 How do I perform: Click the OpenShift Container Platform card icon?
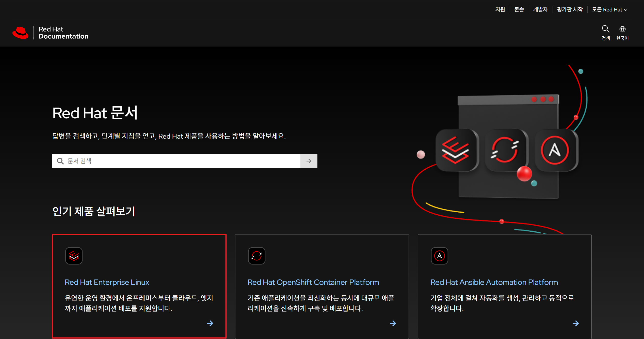(x=256, y=256)
